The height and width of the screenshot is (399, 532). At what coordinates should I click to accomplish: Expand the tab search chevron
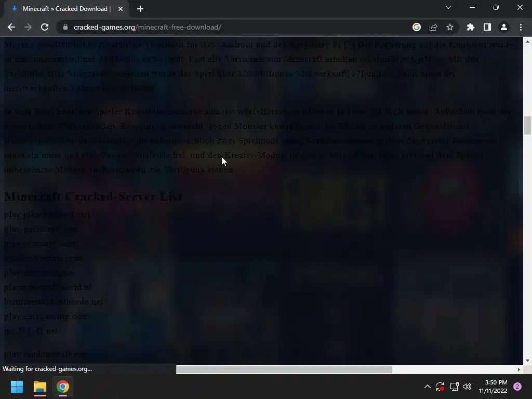(x=448, y=7)
